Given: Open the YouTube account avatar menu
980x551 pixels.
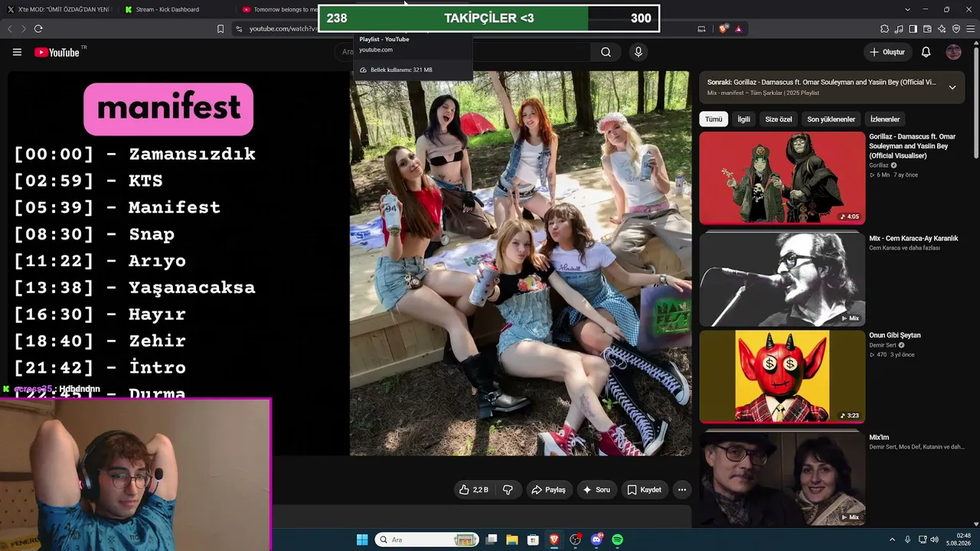Looking at the screenshot, I should (953, 52).
